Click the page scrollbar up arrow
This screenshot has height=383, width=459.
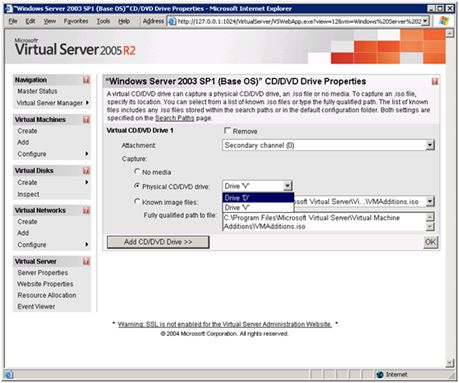coord(450,33)
